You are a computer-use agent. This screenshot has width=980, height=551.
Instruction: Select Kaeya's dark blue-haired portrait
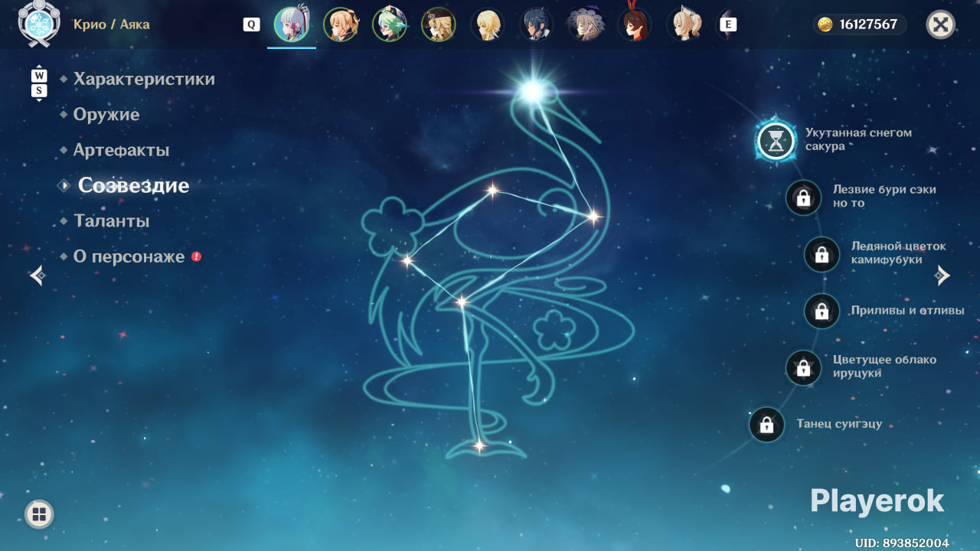pyautogui.click(x=536, y=24)
